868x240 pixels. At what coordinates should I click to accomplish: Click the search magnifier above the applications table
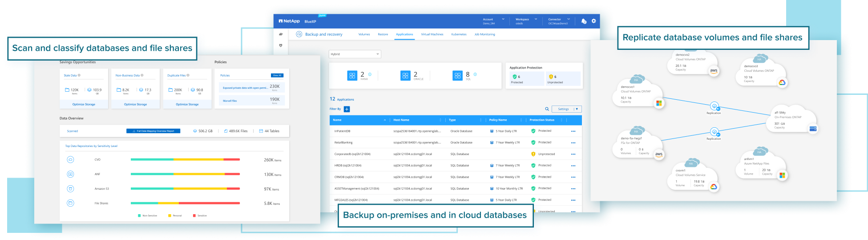(547, 109)
